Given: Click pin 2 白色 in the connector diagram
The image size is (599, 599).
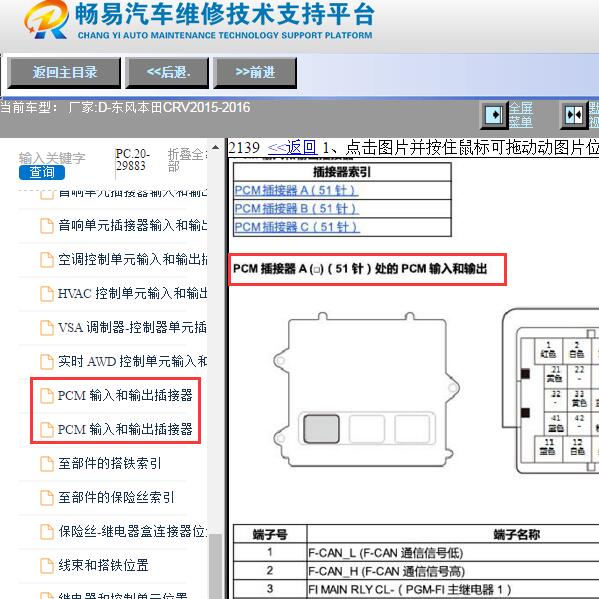Looking at the screenshot, I should pos(577,351).
